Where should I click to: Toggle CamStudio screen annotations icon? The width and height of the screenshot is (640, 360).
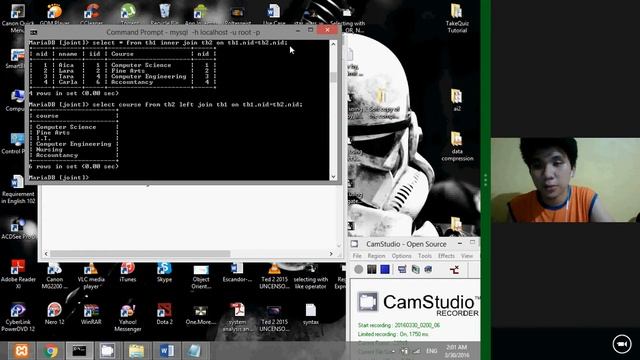tap(402, 269)
